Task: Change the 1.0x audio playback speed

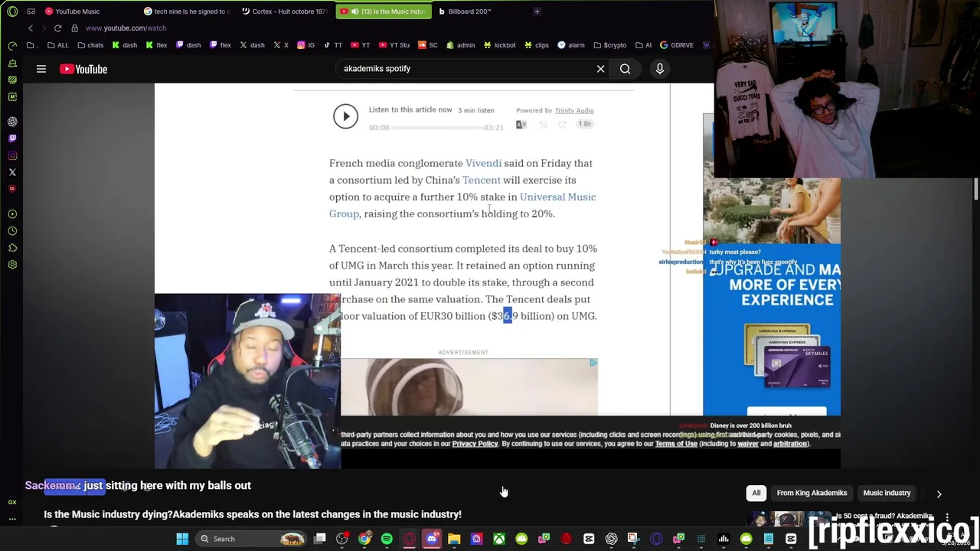Action: point(584,124)
